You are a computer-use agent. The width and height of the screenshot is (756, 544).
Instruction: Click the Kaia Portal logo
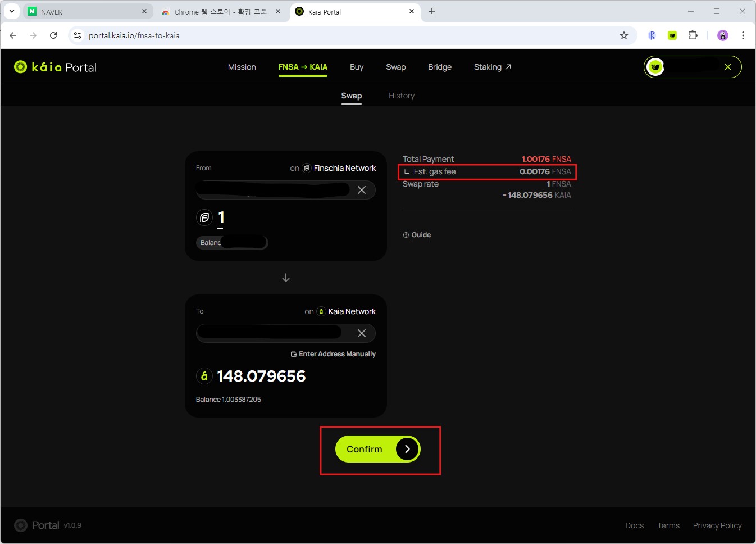tap(55, 67)
